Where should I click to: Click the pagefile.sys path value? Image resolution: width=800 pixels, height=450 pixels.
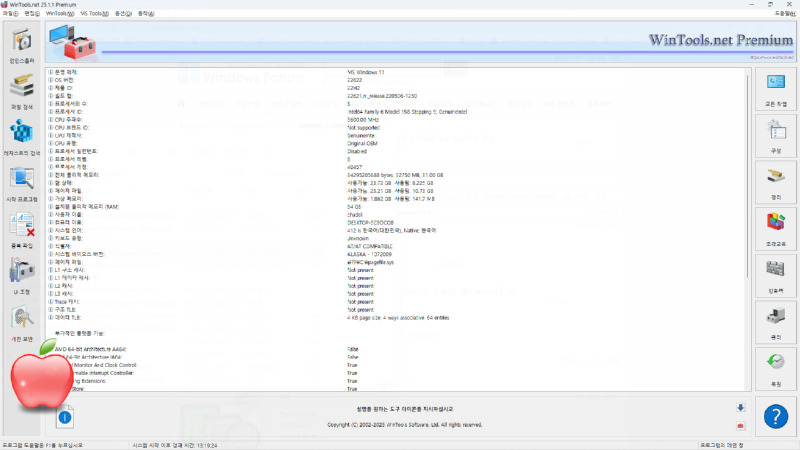[x=370, y=262]
